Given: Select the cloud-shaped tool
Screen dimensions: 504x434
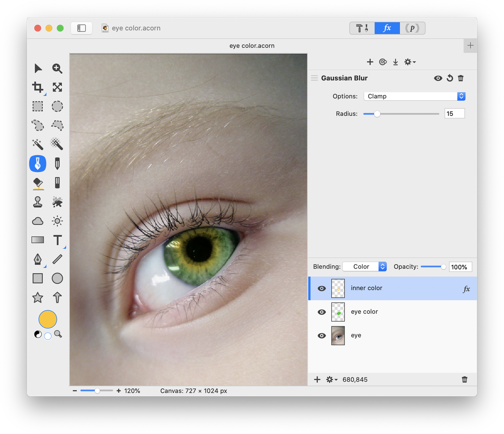Looking at the screenshot, I should 38,221.
